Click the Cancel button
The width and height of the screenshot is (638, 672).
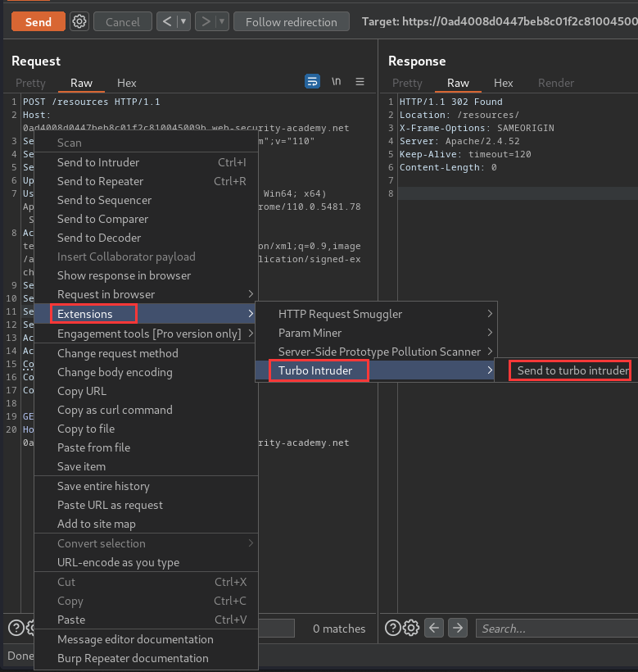pos(123,21)
